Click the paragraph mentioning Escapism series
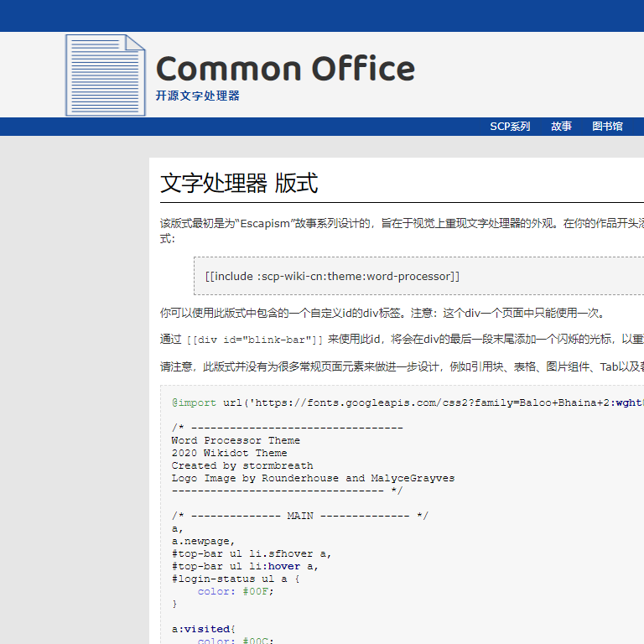The width and height of the screenshot is (644, 644). pos(402,224)
